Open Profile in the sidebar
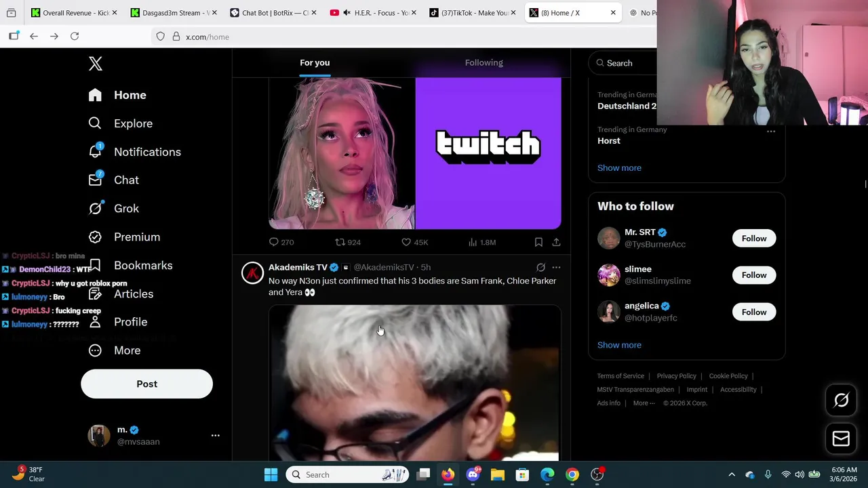The image size is (868, 488). (118, 322)
